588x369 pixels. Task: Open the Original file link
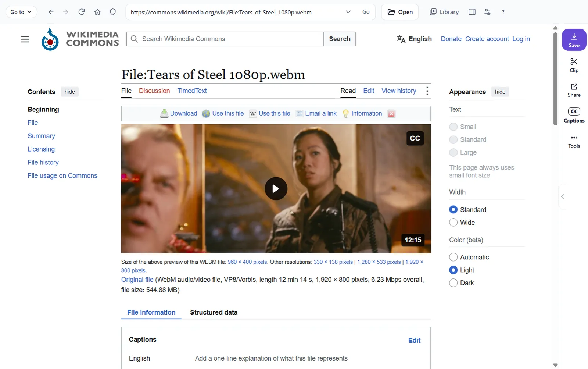pos(137,280)
